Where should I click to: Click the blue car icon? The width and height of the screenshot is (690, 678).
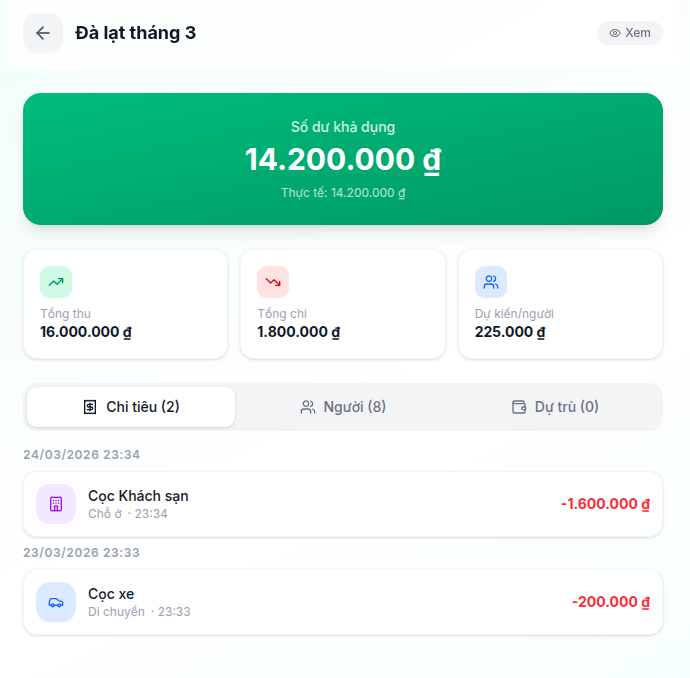[x=56, y=602]
